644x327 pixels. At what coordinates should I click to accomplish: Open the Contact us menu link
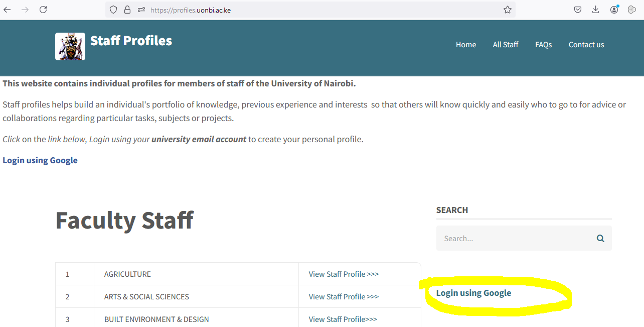(586, 45)
